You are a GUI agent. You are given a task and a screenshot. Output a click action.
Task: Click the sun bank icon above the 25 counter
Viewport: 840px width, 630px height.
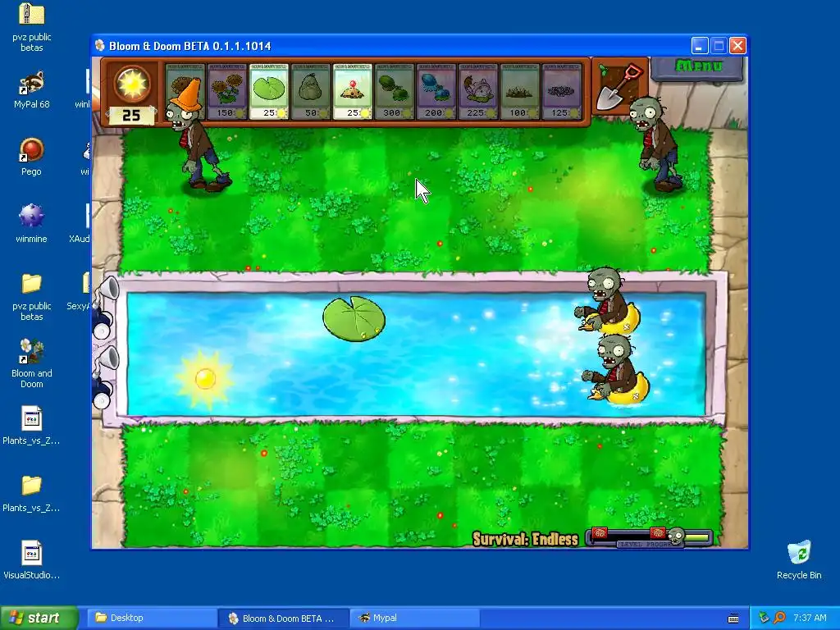tap(132, 84)
